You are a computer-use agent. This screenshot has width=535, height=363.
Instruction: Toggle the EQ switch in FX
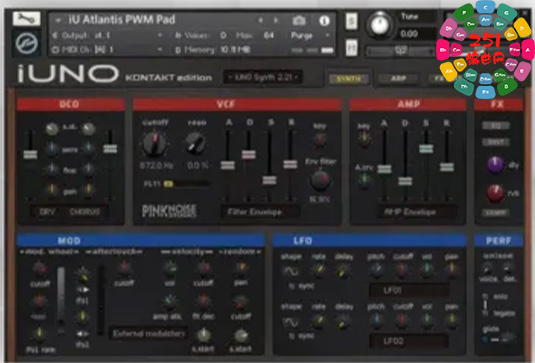[495, 126]
